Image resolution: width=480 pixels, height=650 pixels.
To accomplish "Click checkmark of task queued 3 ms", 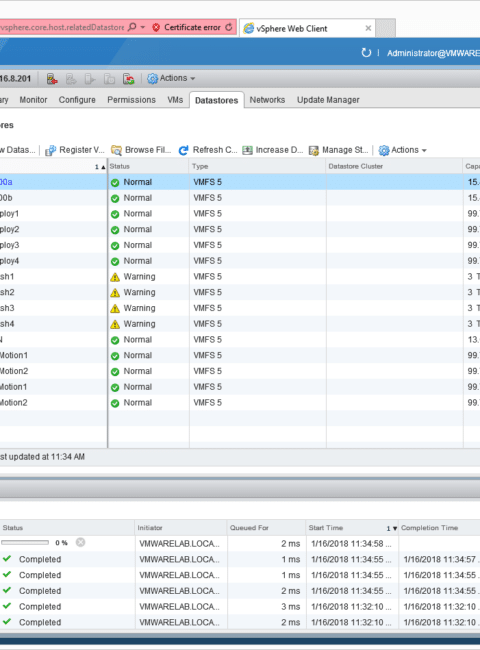I will [x=7, y=606].
